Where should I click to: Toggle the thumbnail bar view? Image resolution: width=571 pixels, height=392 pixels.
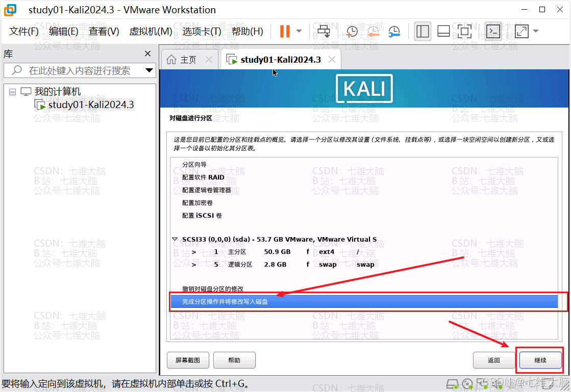click(x=443, y=31)
